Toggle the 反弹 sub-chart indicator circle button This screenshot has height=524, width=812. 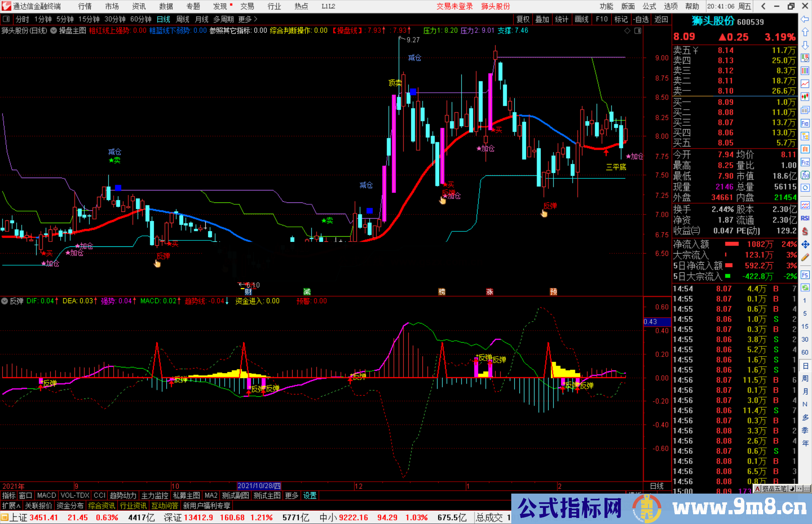pos(5,301)
